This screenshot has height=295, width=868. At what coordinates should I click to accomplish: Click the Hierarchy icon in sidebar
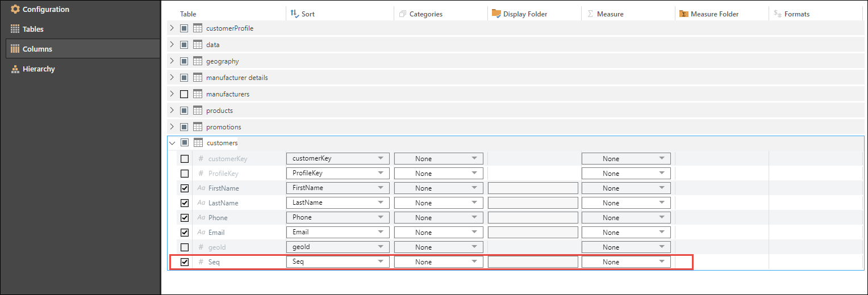(15, 69)
